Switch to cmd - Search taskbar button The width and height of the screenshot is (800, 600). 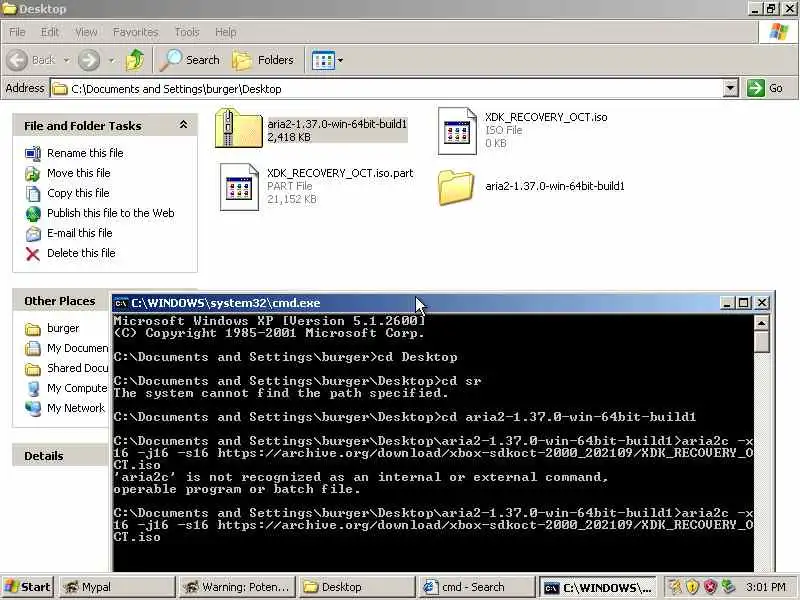tap(477, 587)
